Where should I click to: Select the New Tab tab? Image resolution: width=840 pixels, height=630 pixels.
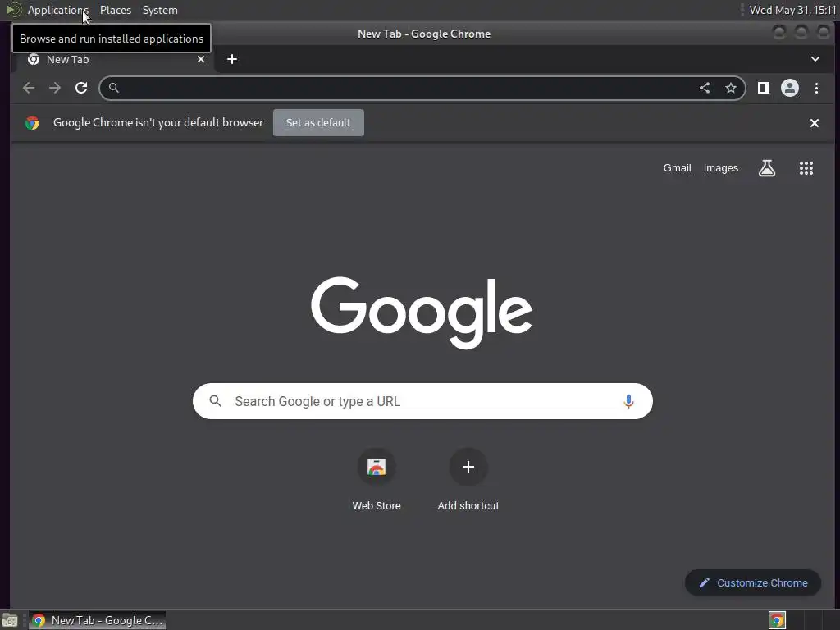[x=115, y=59]
